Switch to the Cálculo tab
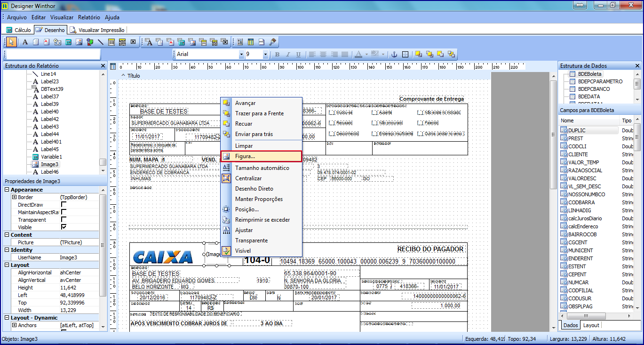Viewport: 644px width, 345px height. tap(18, 30)
